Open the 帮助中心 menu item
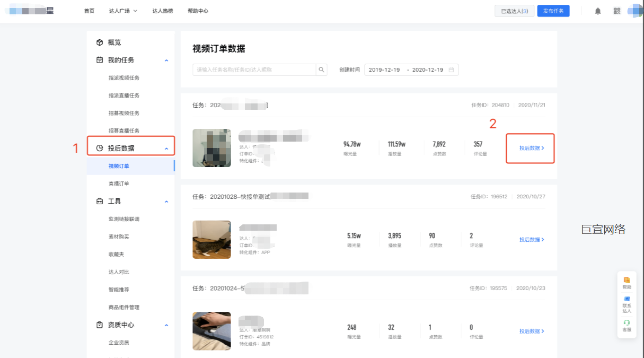The width and height of the screenshot is (644, 358). click(x=198, y=10)
